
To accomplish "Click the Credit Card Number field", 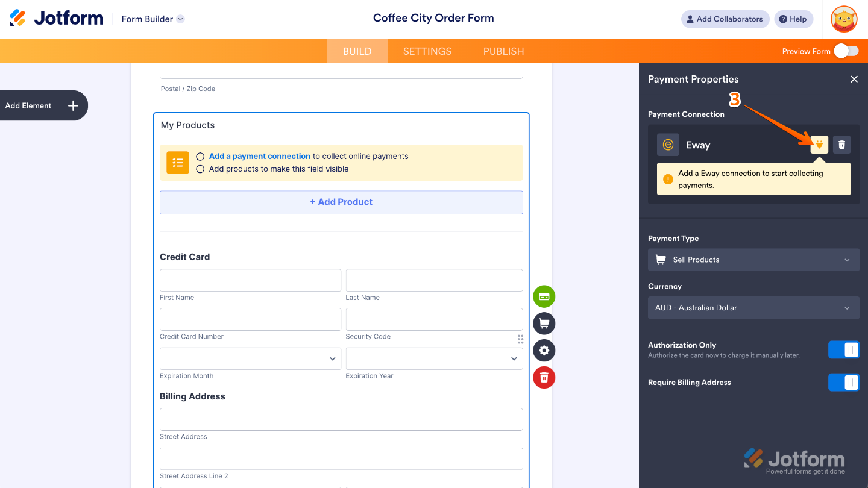I will (x=250, y=319).
